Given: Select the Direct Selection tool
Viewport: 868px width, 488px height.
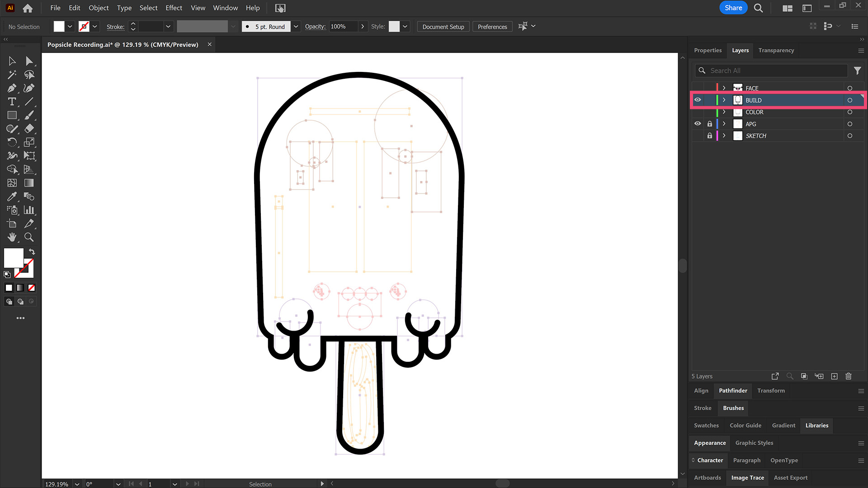Looking at the screenshot, I should point(29,61).
